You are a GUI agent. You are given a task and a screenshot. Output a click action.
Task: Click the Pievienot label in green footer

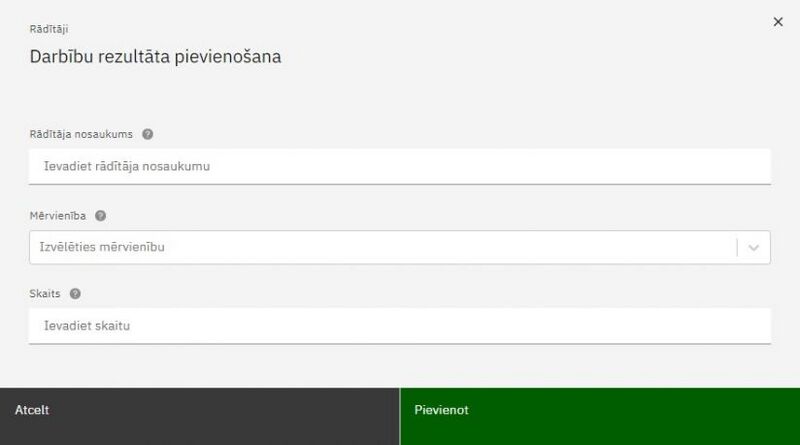(x=441, y=410)
